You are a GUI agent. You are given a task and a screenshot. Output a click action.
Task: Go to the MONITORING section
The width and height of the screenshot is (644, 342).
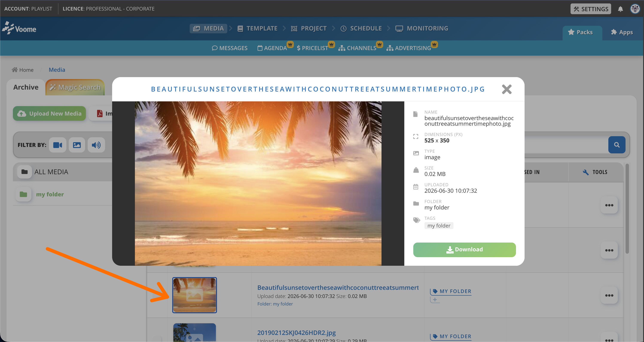click(422, 29)
